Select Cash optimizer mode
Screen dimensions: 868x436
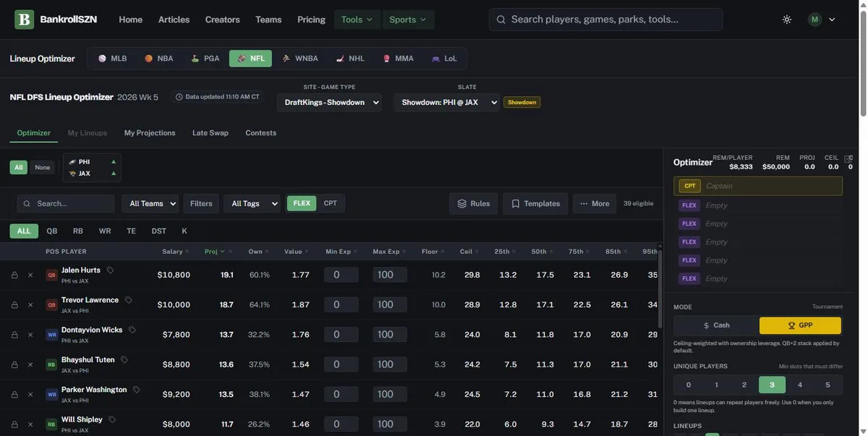[x=716, y=325]
